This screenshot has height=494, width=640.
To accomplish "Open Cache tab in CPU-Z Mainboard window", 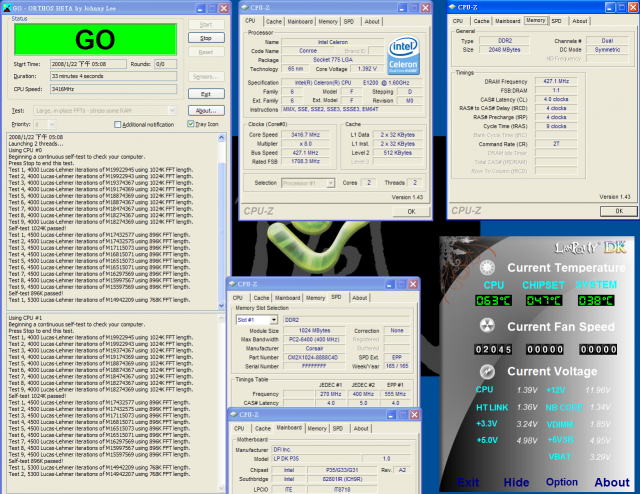I will [x=262, y=429].
